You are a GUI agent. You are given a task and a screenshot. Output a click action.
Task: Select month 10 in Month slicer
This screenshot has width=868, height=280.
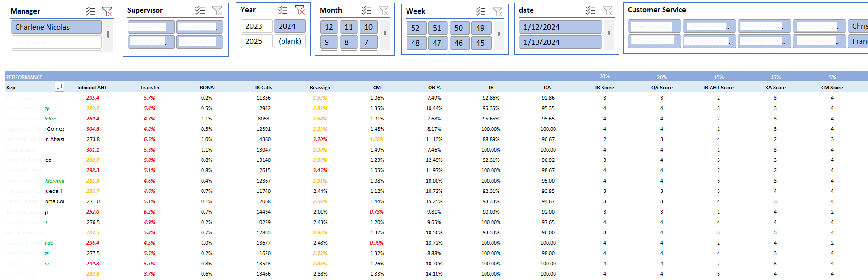(368, 27)
